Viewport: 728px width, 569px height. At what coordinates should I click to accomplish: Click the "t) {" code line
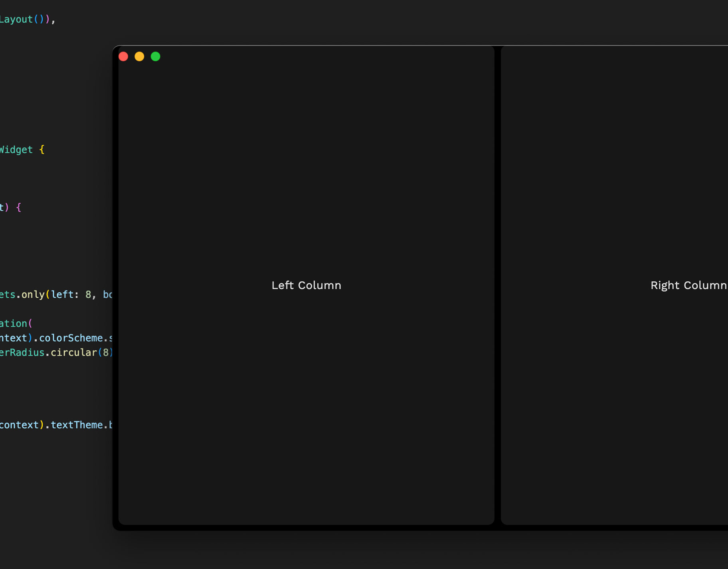coord(10,207)
